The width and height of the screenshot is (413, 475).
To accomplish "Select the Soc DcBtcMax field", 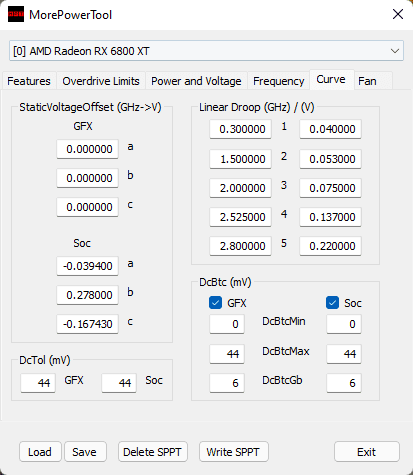I will click(x=344, y=354).
